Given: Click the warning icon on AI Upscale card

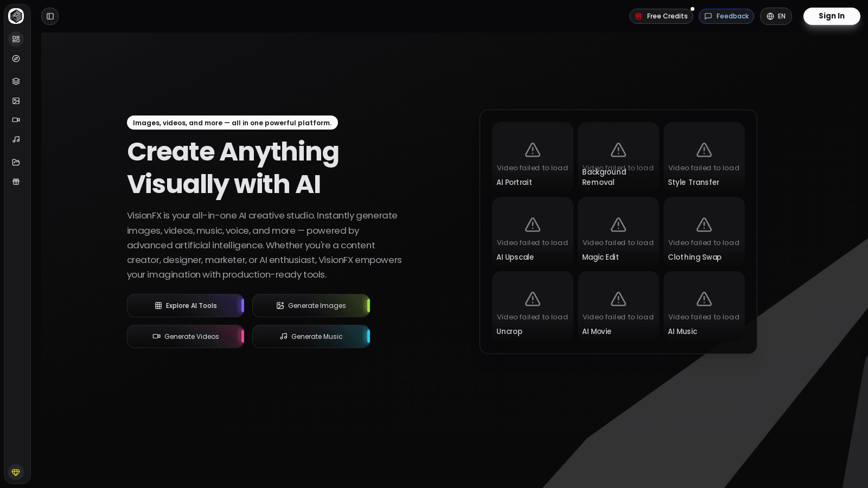Looking at the screenshot, I should pyautogui.click(x=533, y=224).
